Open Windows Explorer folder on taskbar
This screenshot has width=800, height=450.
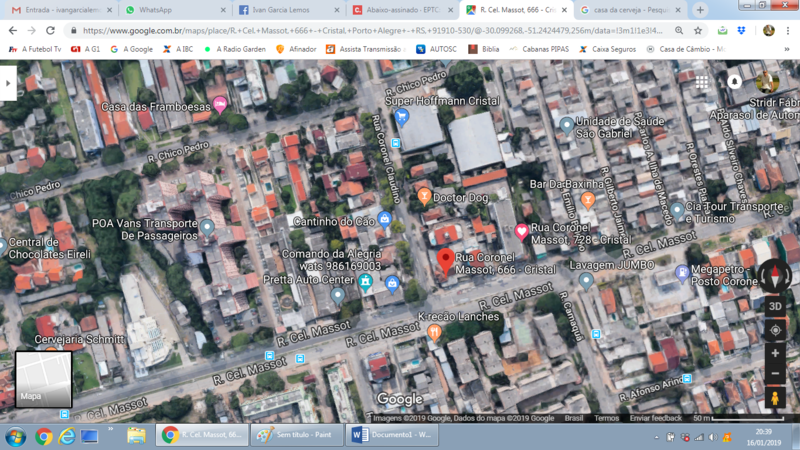(x=136, y=435)
